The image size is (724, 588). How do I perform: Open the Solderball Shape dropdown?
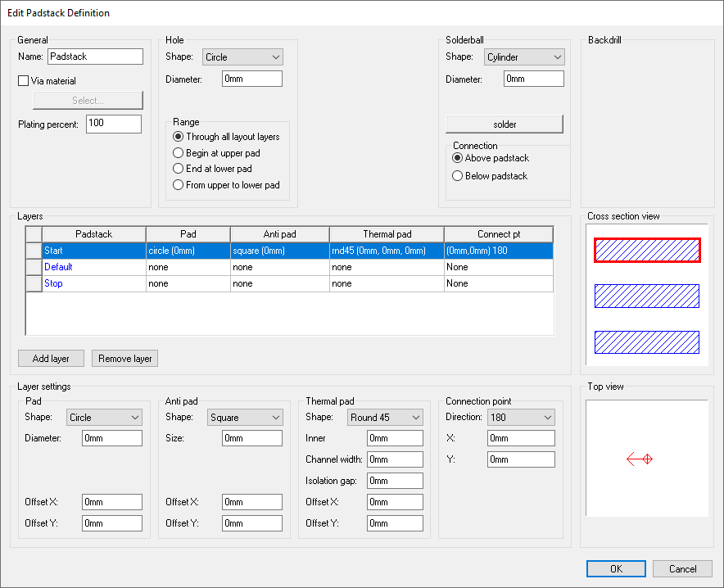tap(524, 57)
